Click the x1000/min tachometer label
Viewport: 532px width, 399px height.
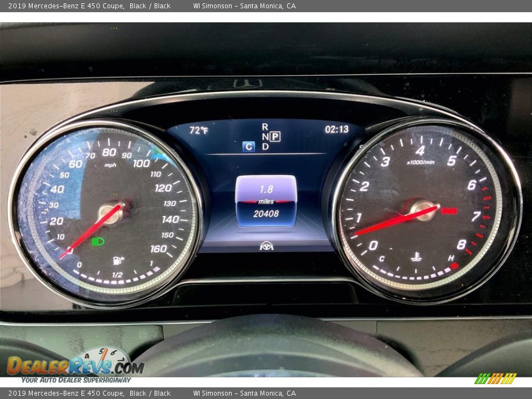pos(421,162)
